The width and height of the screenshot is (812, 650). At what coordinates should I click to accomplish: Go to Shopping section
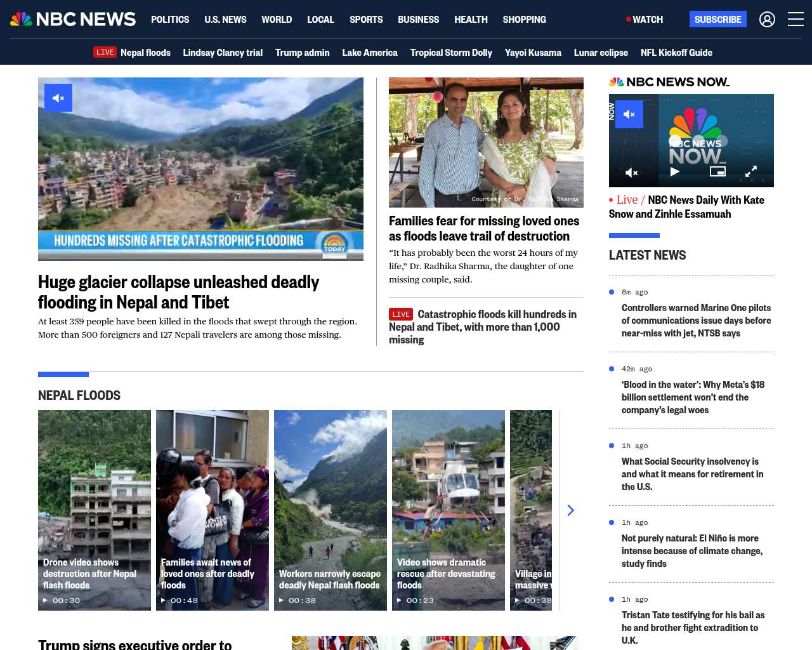click(x=524, y=20)
